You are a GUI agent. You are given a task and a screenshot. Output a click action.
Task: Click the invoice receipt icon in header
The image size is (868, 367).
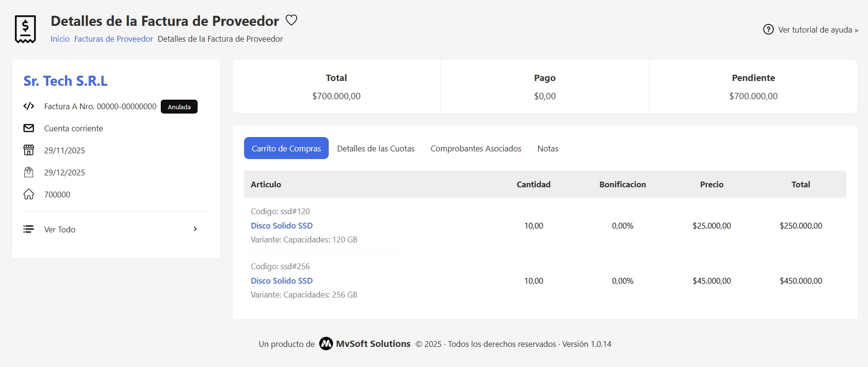25,29
